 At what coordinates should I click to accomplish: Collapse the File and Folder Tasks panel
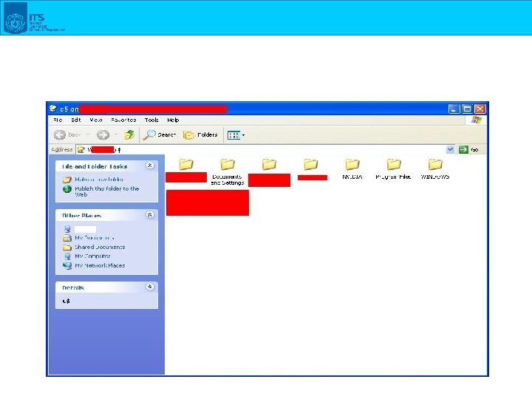[149, 166]
